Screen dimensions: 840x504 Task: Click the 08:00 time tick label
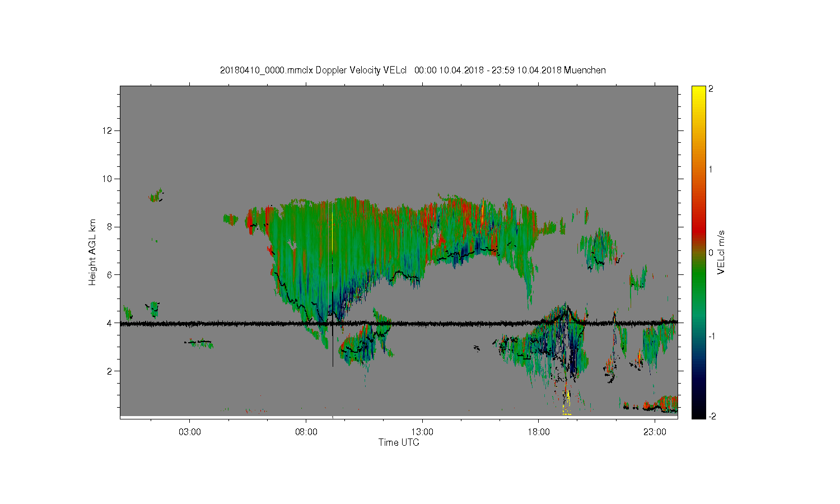point(306,432)
